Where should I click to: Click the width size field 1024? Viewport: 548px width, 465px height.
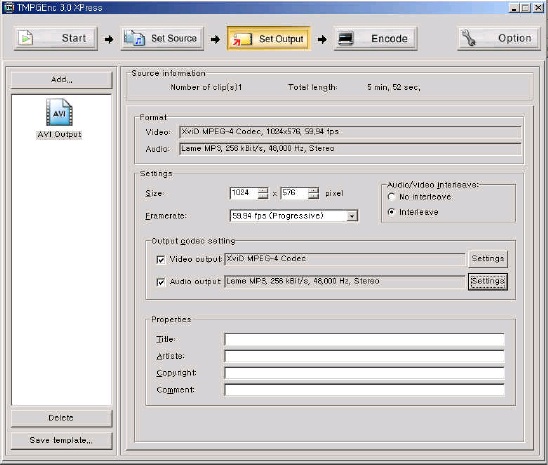[x=244, y=193]
